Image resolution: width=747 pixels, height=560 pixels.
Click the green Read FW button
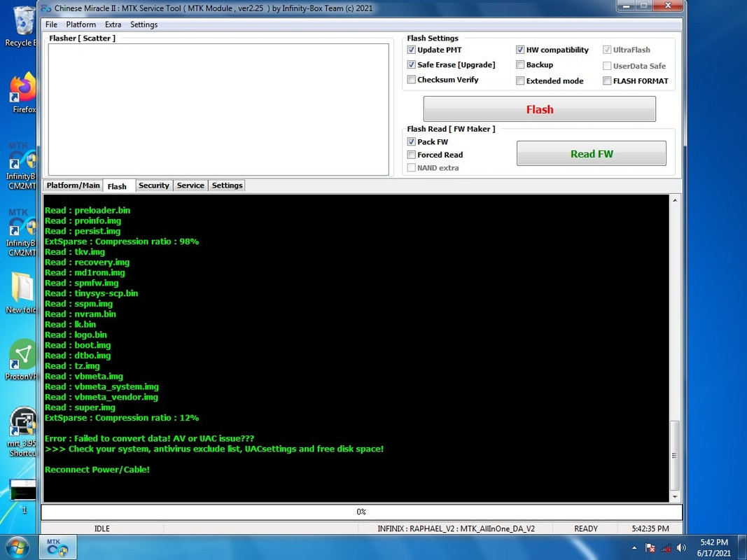pyautogui.click(x=592, y=153)
